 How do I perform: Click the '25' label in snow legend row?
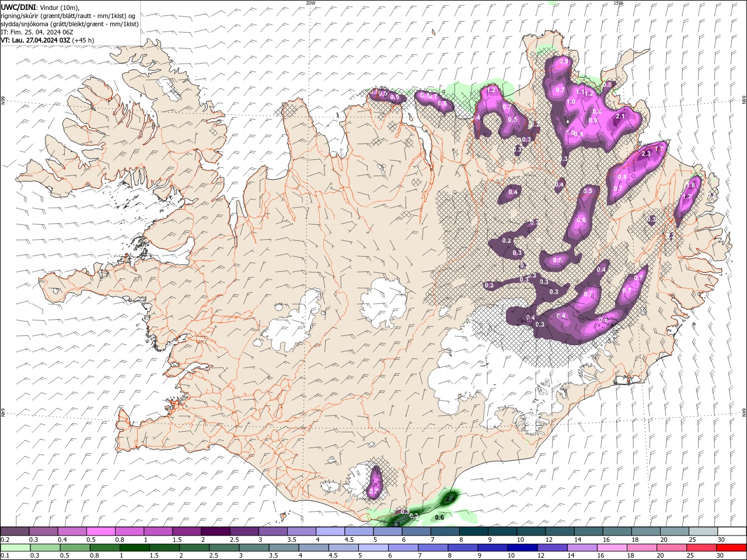[x=692, y=540]
